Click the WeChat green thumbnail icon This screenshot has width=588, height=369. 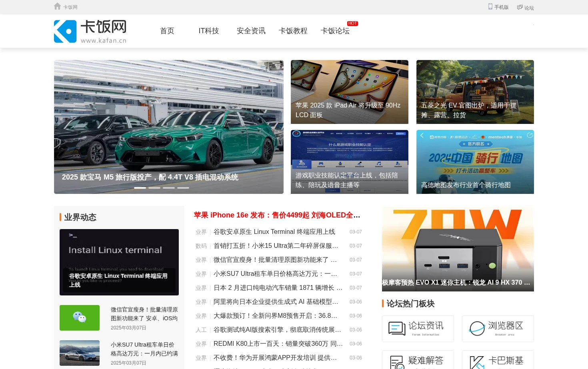[80, 318]
